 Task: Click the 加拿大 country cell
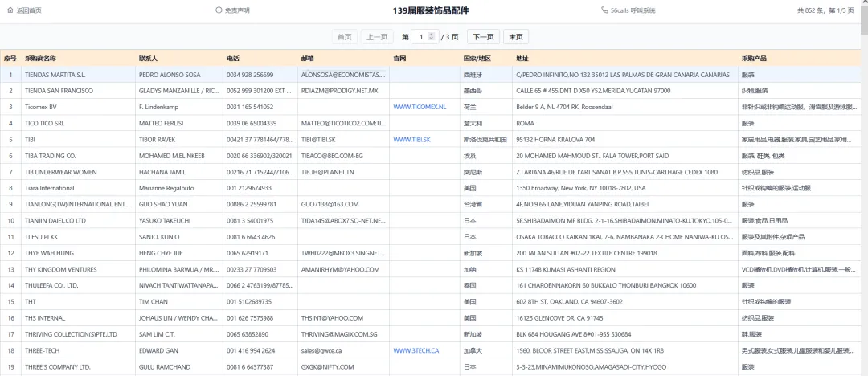coord(485,351)
